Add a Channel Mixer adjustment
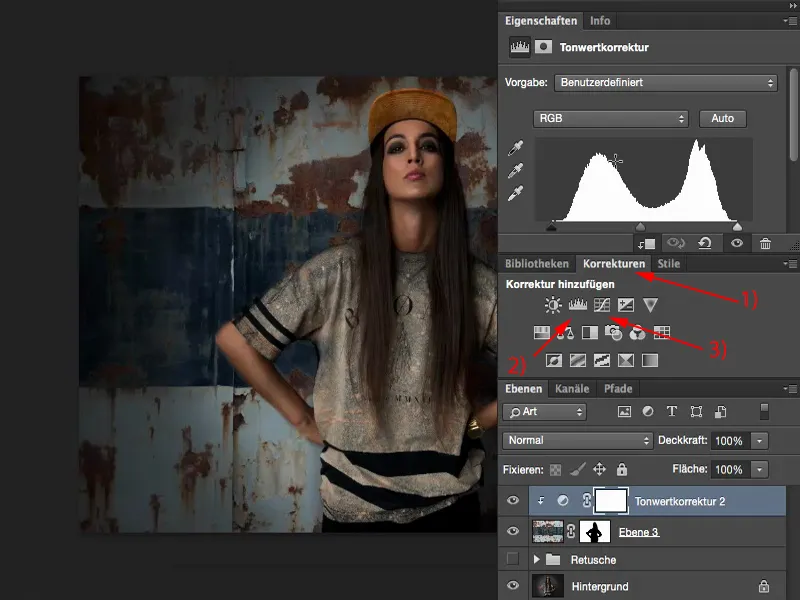The width and height of the screenshot is (800, 600). 637,333
